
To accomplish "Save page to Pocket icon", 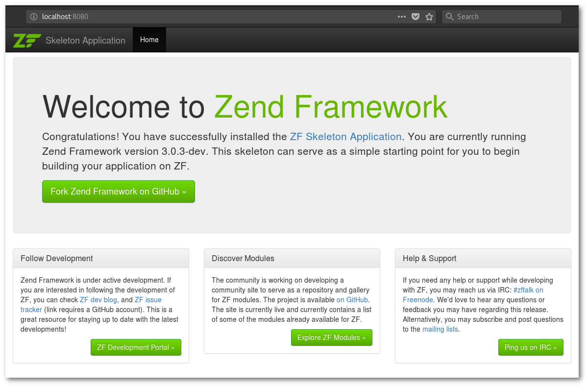I will coord(416,17).
